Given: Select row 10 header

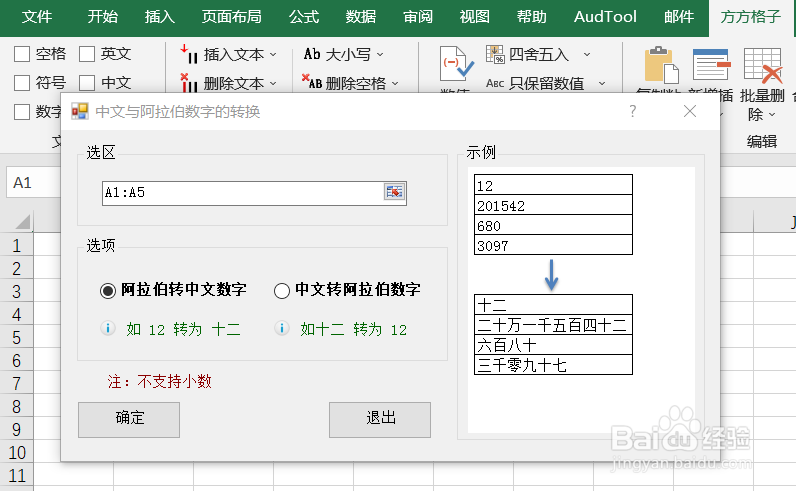Looking at the screenshot, I should [17, 452].
